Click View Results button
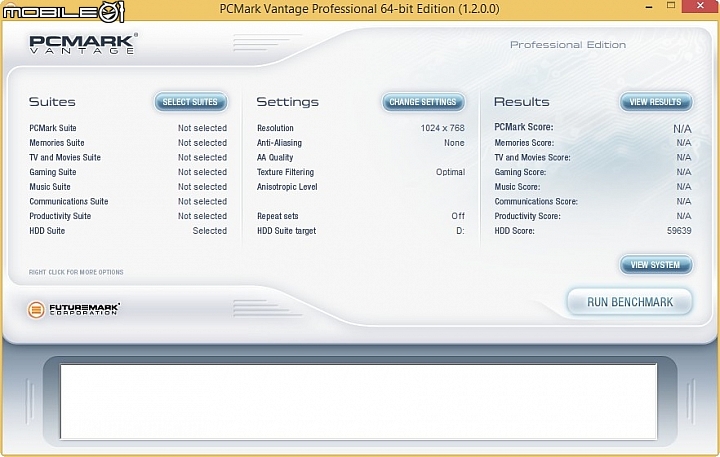Image resolution: width=720 pixels, height=457 pixels. point(655,102)
